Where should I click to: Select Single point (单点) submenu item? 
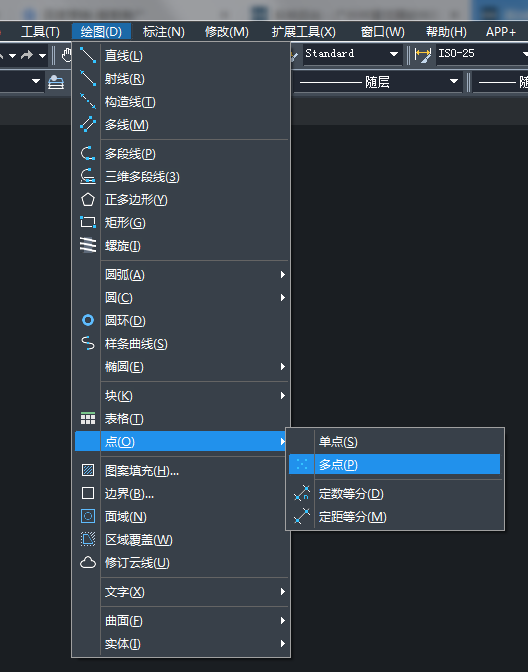(x=394, y=441)
